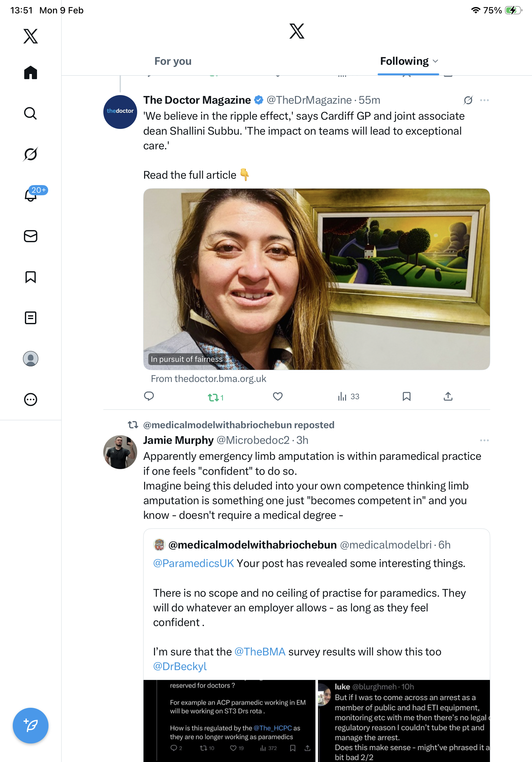Open more options on The Doctor Magazine post
This screenshot has width=532, height=762.
coord(484,100)
